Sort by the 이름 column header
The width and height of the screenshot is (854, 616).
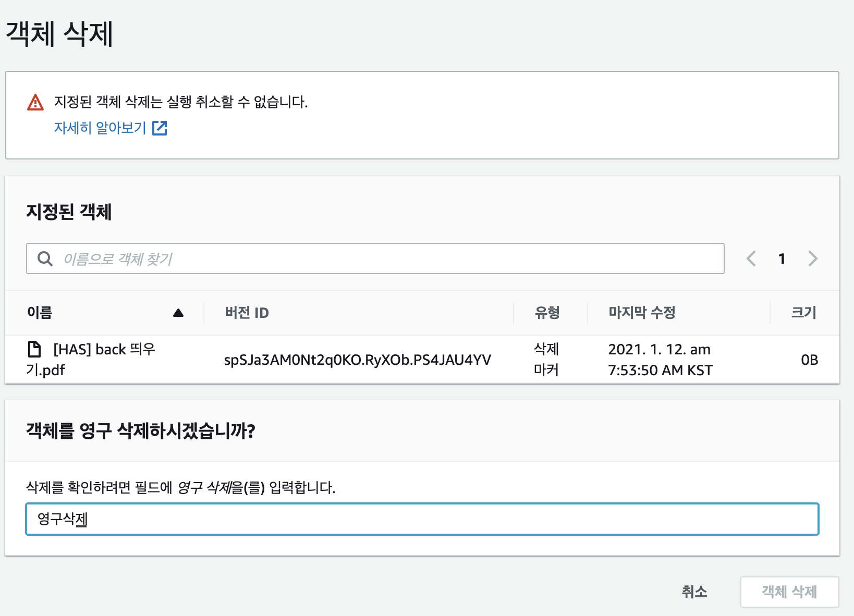click(x=40, y=313)
